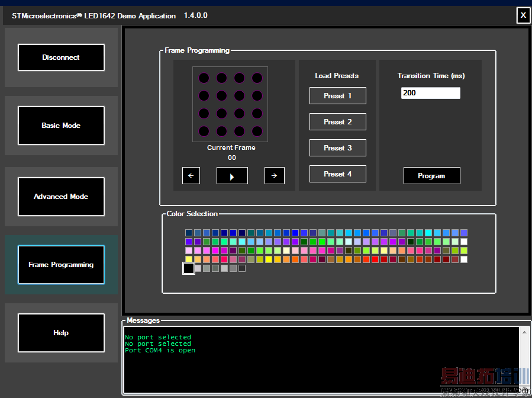Load Preset 4
Viewport: 532px width, 398px height.
pyautogui.click(x=337, y=174)
